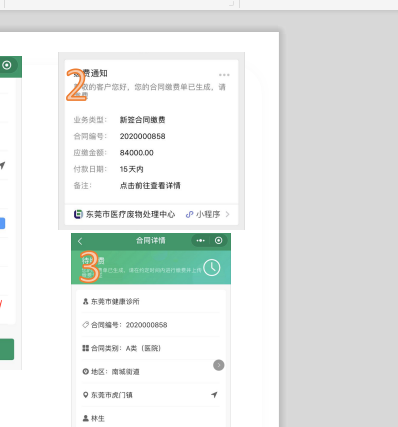Image resolution: width=398 pixels, height=427 pixels.
Task: Click the 东莞市医疗废物处理中心 logo icon
Action: point(78,214)
